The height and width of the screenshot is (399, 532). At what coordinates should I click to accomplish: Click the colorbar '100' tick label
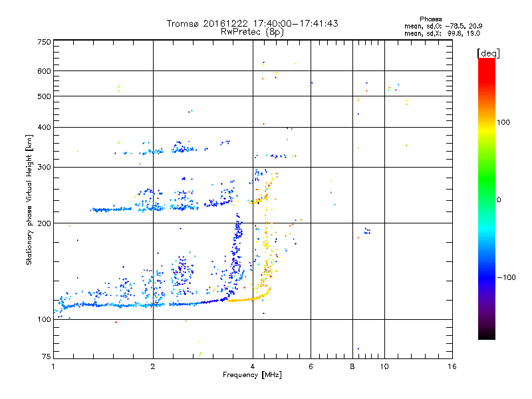503,122
